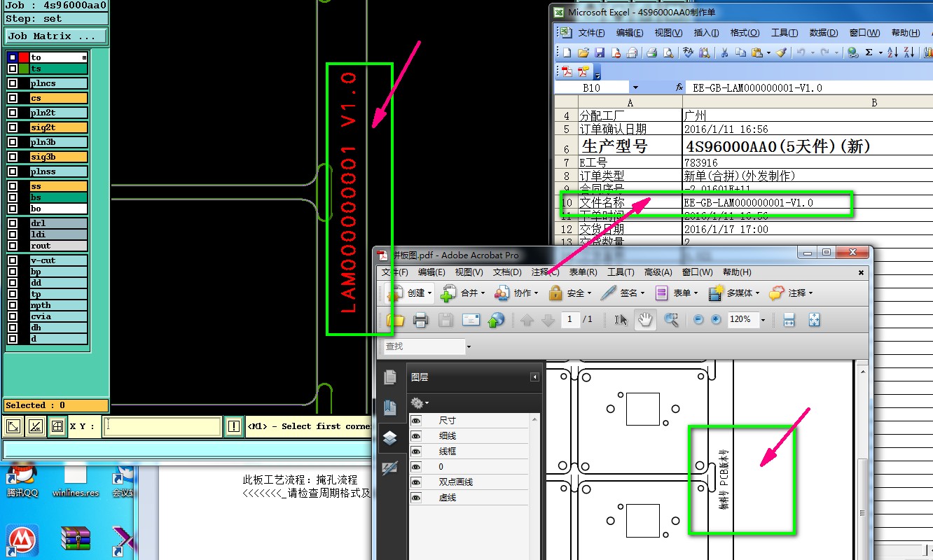
Task: Click Acrobat's Fit Width icon
Action: [x=789, y=320]
